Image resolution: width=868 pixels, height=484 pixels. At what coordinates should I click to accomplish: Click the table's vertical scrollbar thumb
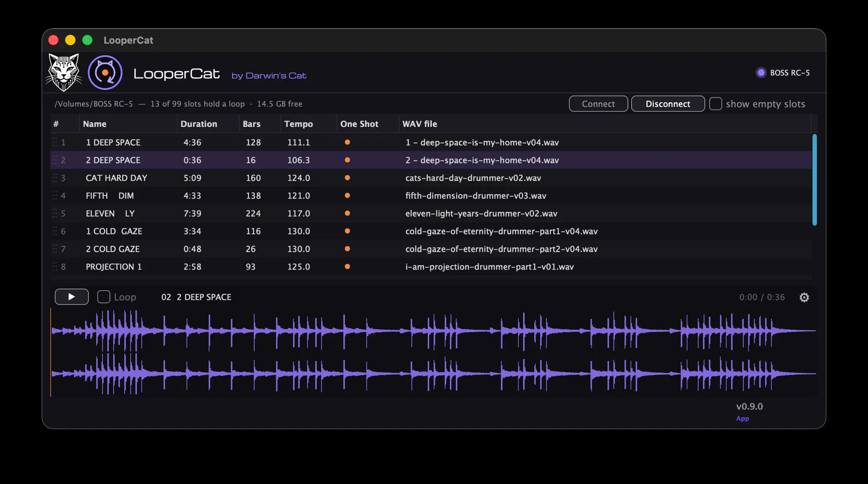point(815,180)
